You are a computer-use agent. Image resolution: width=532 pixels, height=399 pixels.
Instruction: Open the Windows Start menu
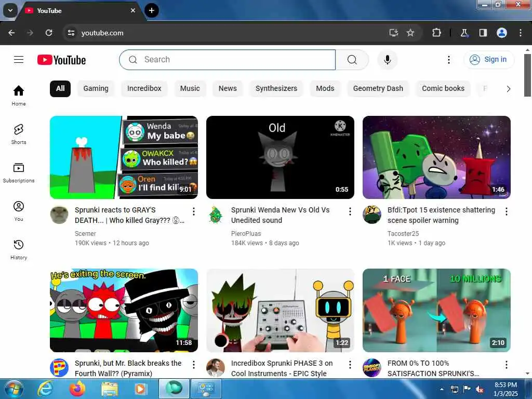click(x=13, y=389)
